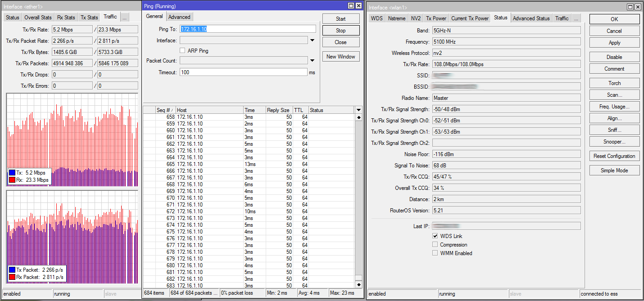Screen dimensions: 644x301
Task: Enable the ARP Ping checkbox
Action: (183, 51)
